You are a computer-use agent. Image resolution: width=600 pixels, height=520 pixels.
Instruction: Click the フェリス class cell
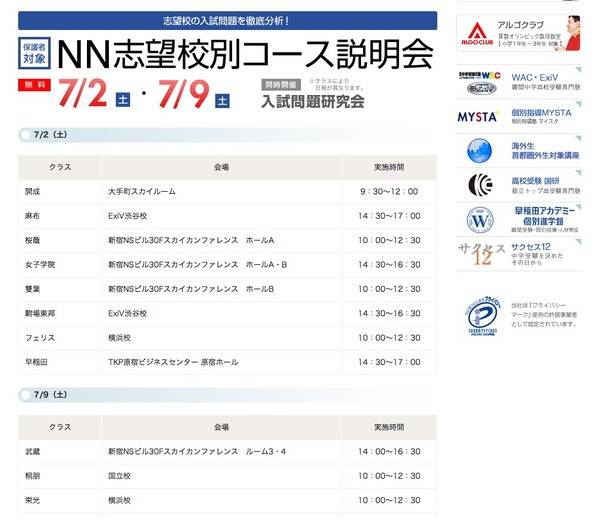60,338
